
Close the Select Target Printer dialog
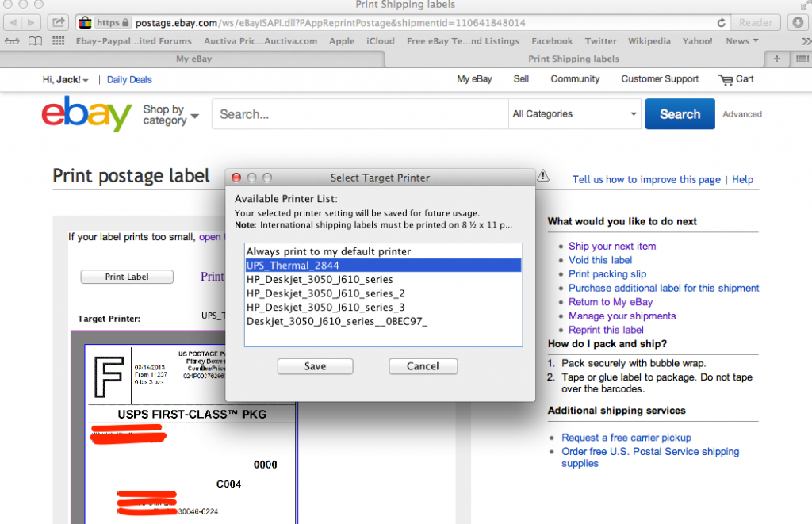pyautogui.click(x=236, y=178)
